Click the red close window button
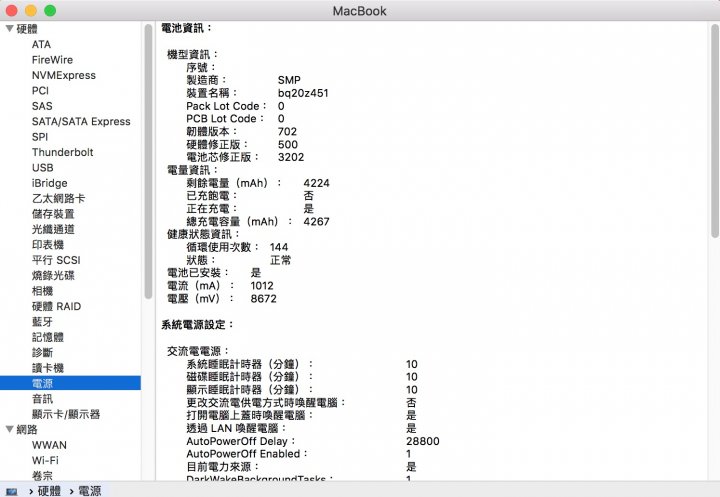The height and width of the screenshot is (497, 720). [11, 11]
